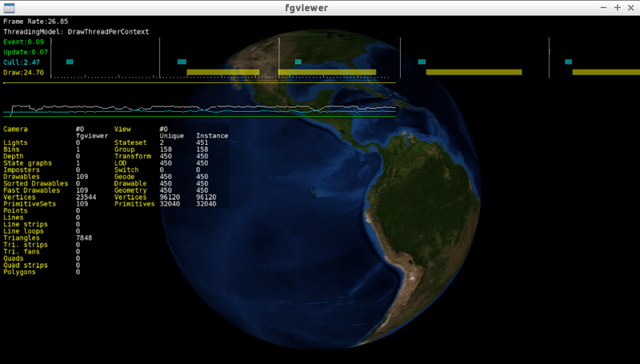Screen dimensions: 640x364
Task: Click the Line strips label
Action: click(26, 225)
